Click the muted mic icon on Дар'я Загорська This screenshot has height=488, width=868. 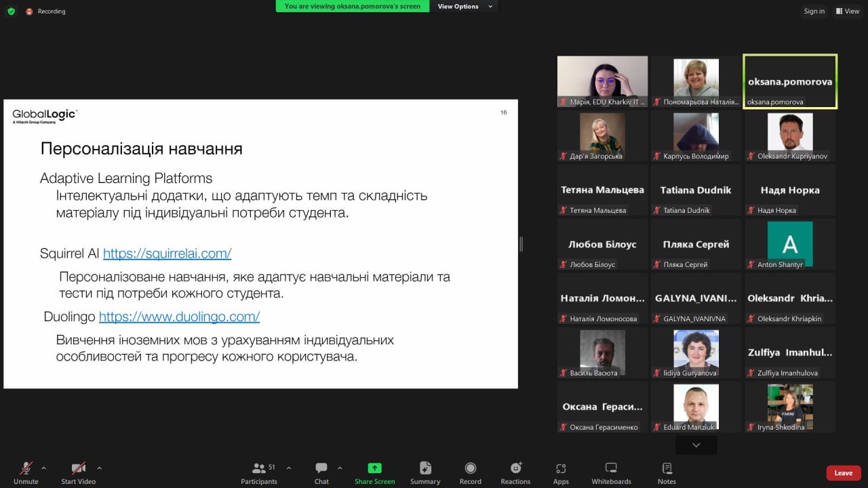(563, 156)
